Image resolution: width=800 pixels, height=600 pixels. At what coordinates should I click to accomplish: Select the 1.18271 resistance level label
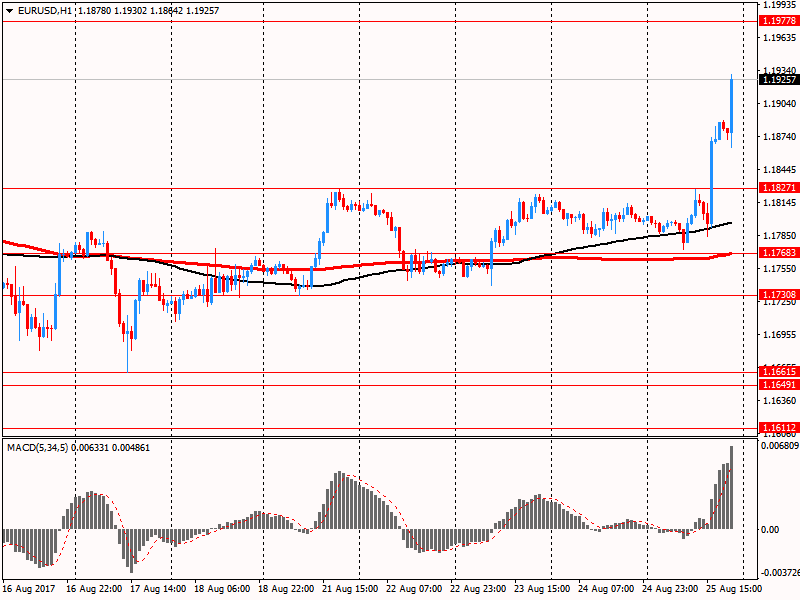(779, 188)
